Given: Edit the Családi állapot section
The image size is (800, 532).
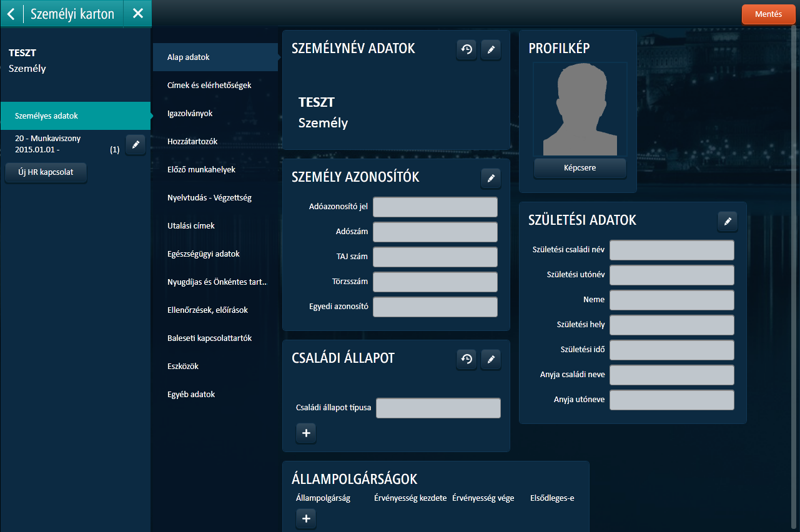Looking at the screenshot, I should 491,359.
